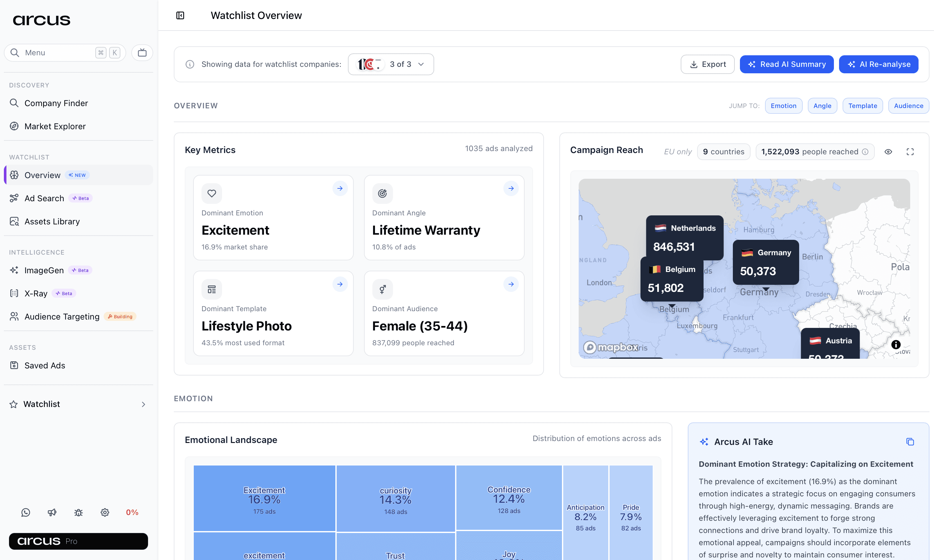This screenshot has width=934, height=560.
Task: Open the WhatsApp support icon
Action: point(25,512)
